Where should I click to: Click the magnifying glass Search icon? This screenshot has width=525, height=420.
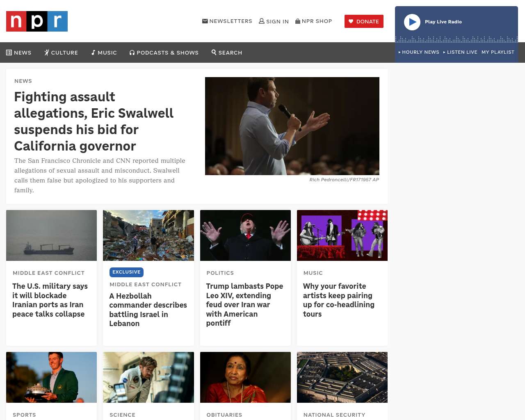214,52
